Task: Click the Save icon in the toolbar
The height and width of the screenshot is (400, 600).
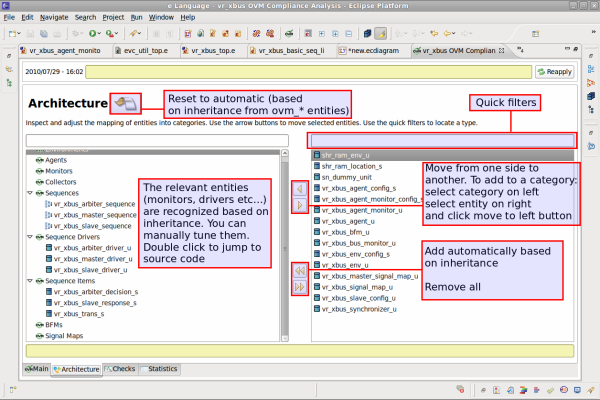Action: tap(30, 34)
